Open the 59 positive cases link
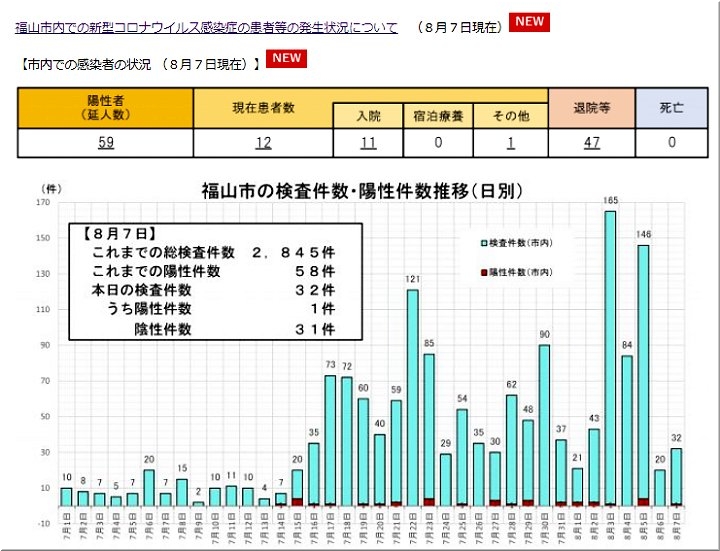Image resolution: width=720 pixels, height=551 pixels. click(105, 143)
